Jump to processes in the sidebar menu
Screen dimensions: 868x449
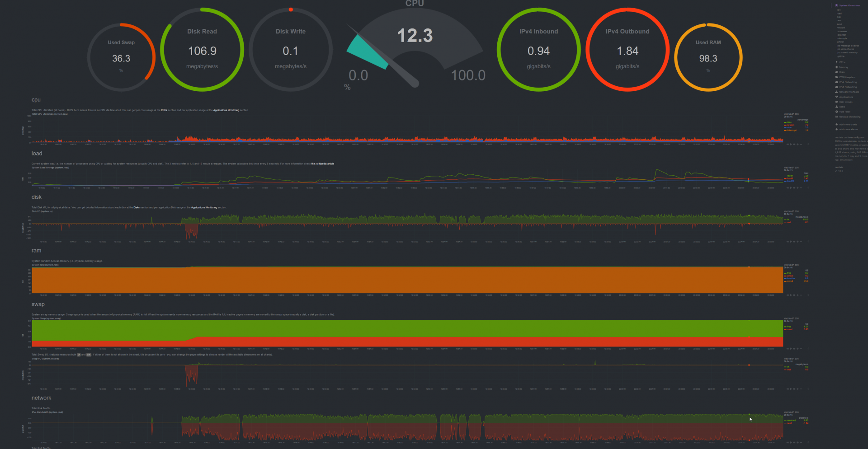[x=842, y=31]
